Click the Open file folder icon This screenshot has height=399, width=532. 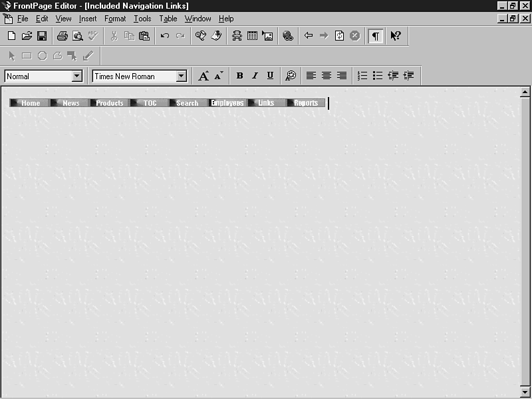27,36
